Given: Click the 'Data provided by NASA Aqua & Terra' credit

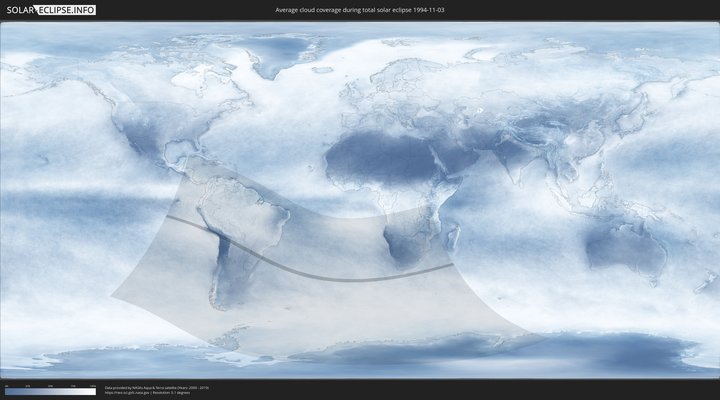Looking at the screenshot, I should (157, 388).
